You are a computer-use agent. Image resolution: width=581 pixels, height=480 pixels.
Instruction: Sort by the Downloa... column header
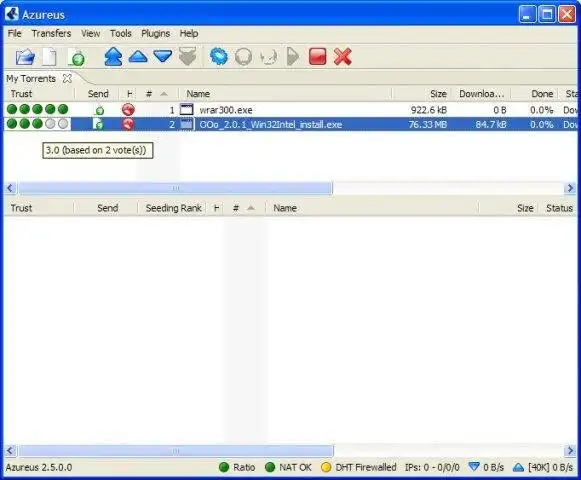point(481,94)
